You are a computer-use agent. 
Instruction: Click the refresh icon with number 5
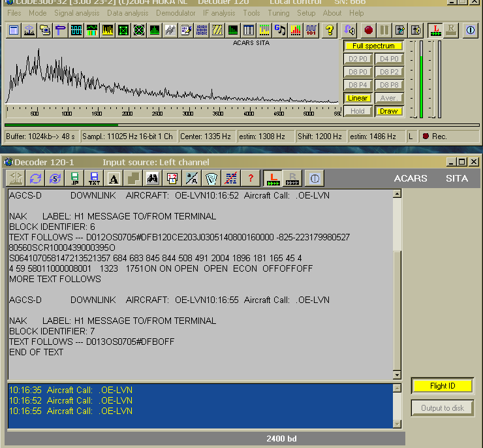pyautogui.click(x=55, y=178)
